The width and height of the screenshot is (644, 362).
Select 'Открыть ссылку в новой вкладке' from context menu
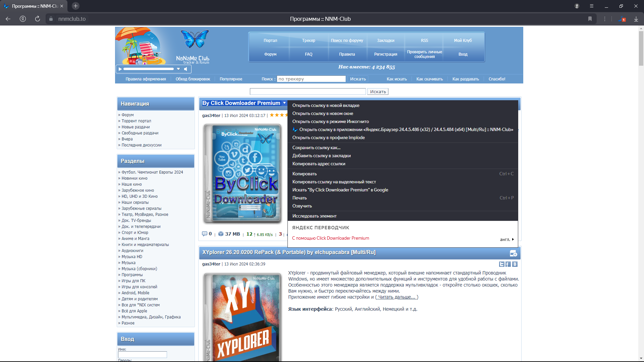(x=403, y=105)
